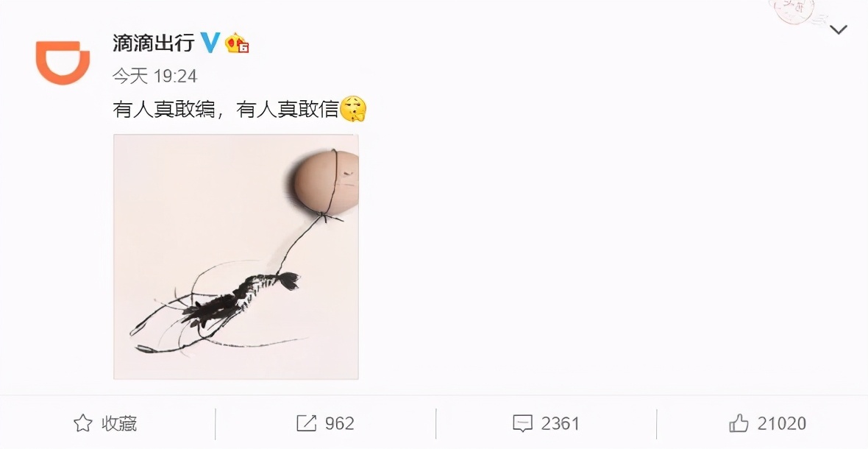Open the 962 reposts count
Screen dimensions: 868x449
(339, 423)
